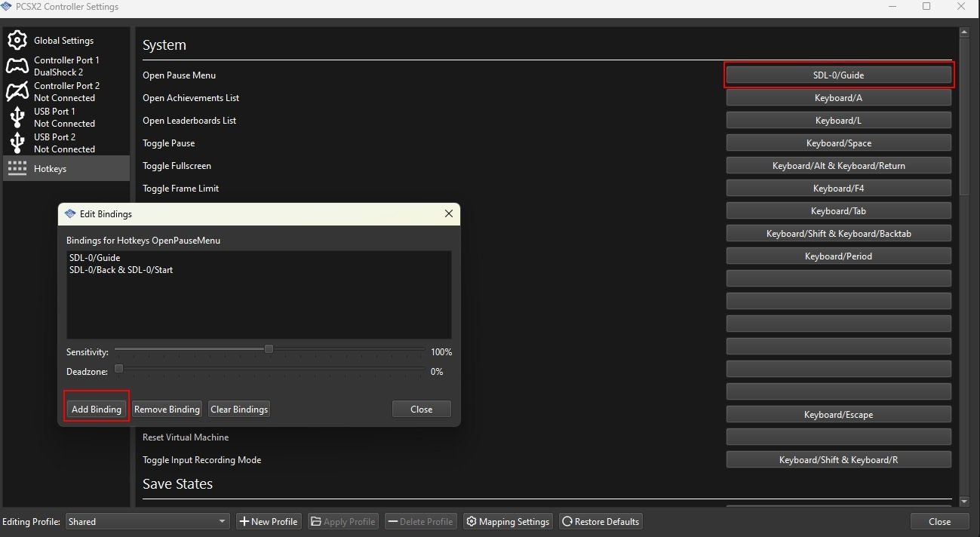Adjust the Sensitivity slider handle
Screen dimensions: 980x537
[269, 349]
